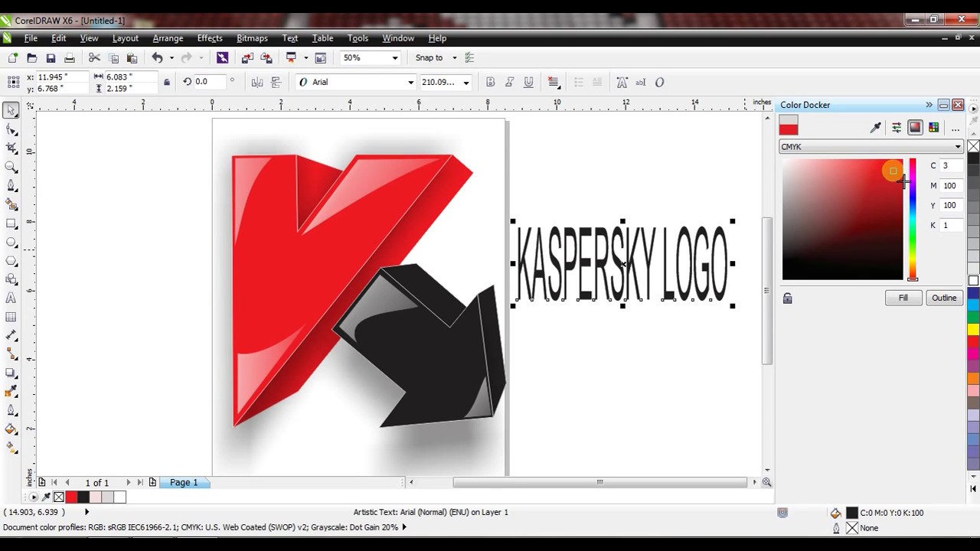Select the Crop tool in the toolbox
This screenshot has height=551, width=980.
[11, 148]
